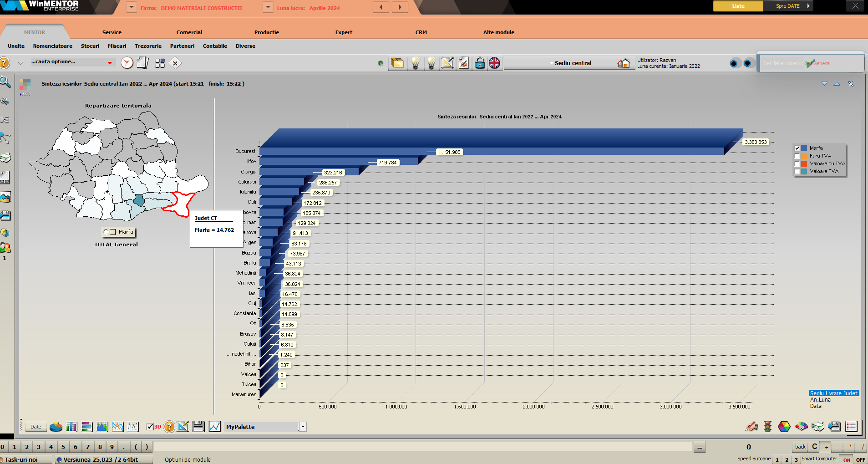Open the Comercial module tab
The height and width of the screenshot is (464, 868).
click(189, 32)
